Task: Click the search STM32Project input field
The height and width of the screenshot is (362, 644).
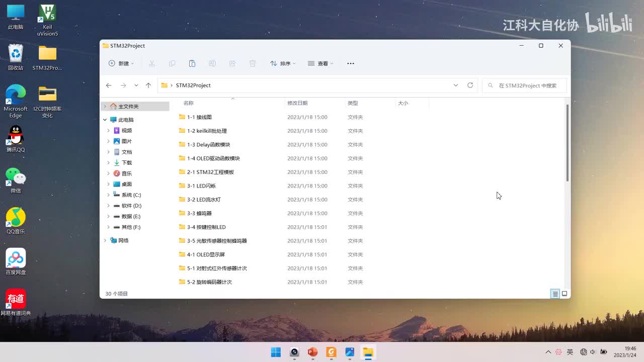Action: [x=524, y=85]
